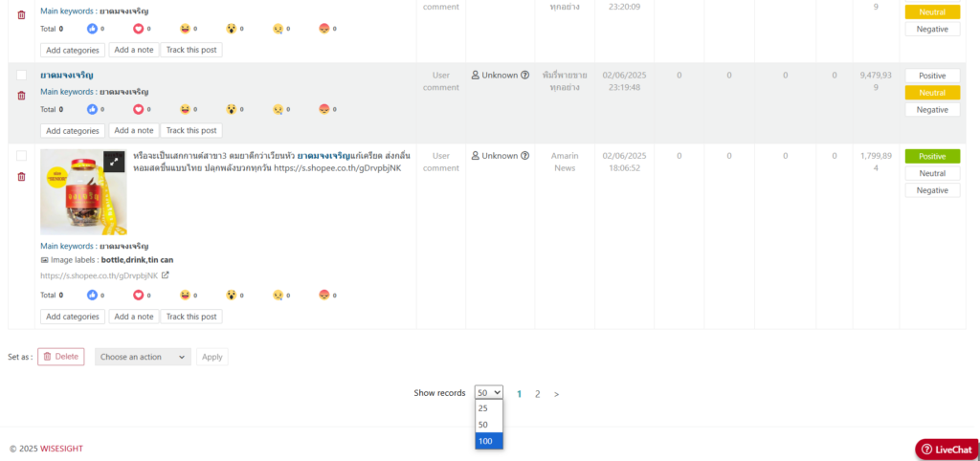Viewport: 980px width, 461px height.
Task: Open the LiveChat widget
Action: pos(946,450)
